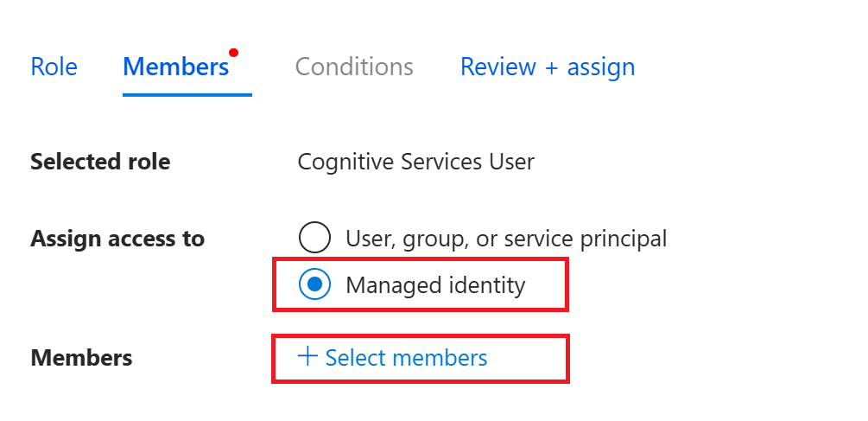The height and width of the screenshot is (421, 868).
Task: Click the filled blue dot of selected radio
Action: pyautogui.click(x=314, y=284)
